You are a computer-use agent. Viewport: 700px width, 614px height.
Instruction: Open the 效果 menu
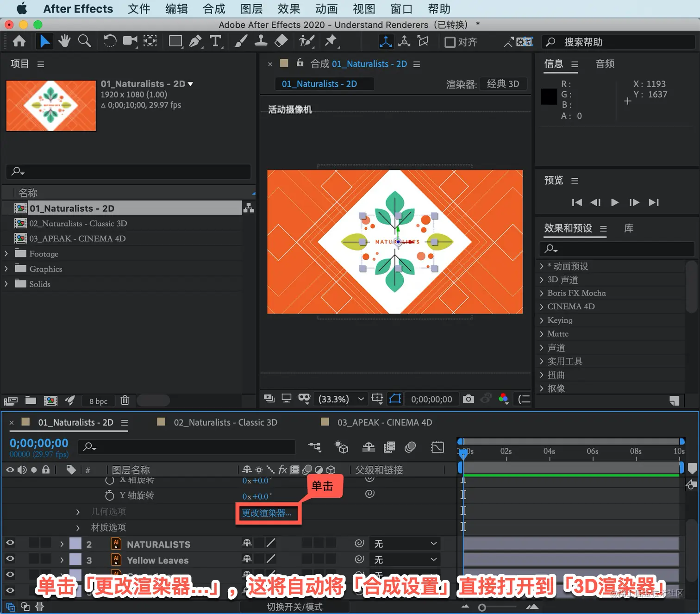point(289,9)
